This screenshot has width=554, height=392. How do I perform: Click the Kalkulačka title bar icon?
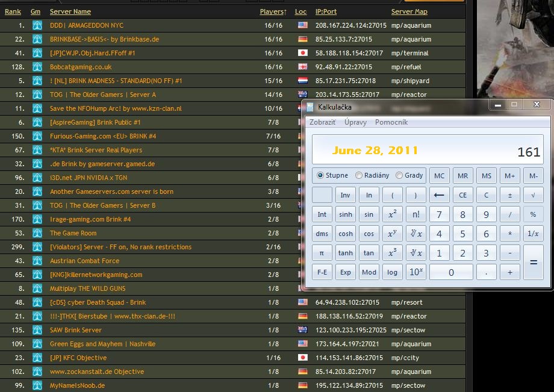point(310,107)
